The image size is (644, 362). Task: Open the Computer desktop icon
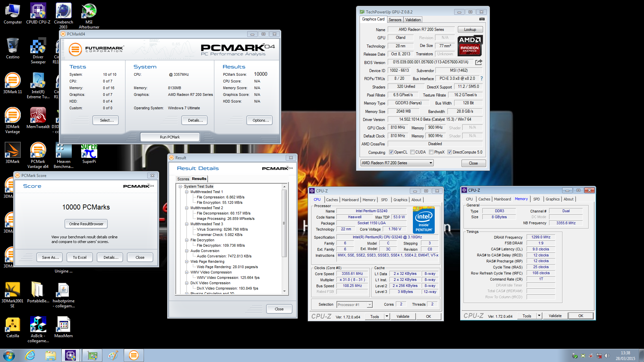coord(12,14)
